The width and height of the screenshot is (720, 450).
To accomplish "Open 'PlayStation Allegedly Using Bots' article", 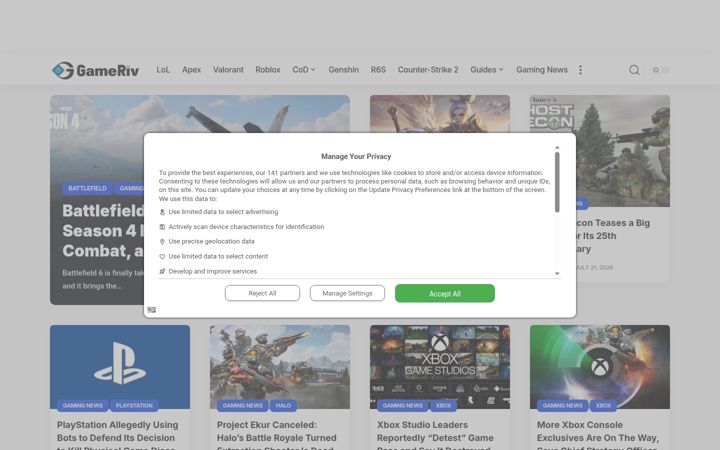I will (x=118, y=435).
